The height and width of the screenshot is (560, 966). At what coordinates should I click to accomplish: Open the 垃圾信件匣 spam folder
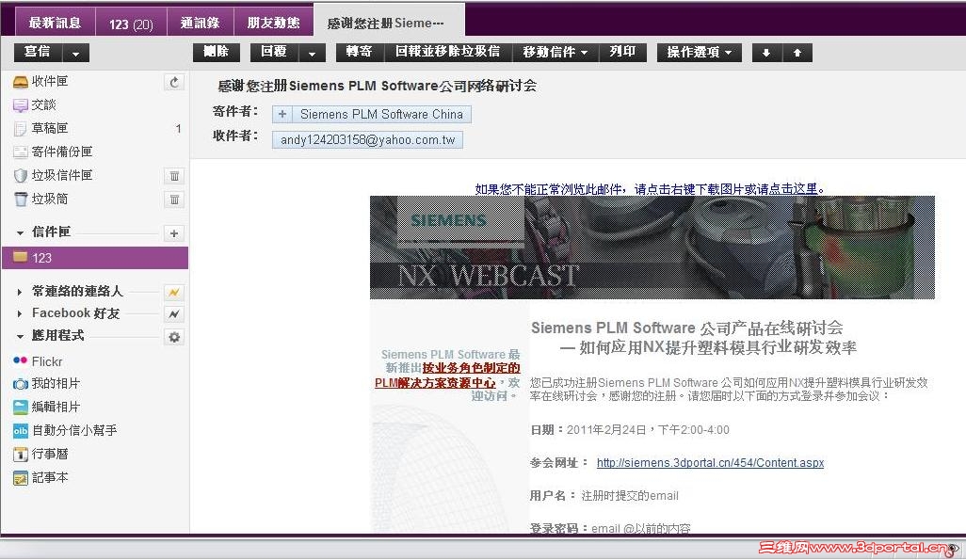coord(53,175)
